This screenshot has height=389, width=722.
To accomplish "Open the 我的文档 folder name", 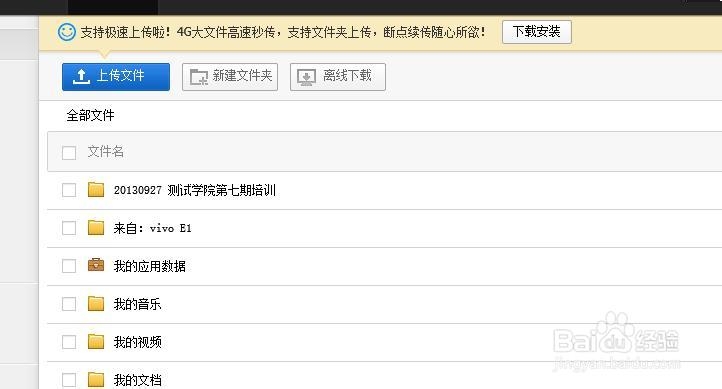I will (x=138, y=380).
